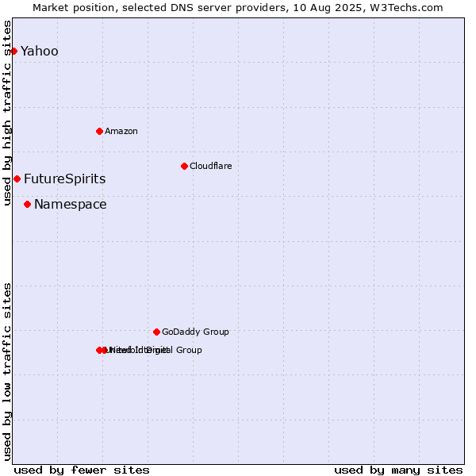Select the GoDaddy Group data point
Screen dimensions: 476x476
coord(156,332)
